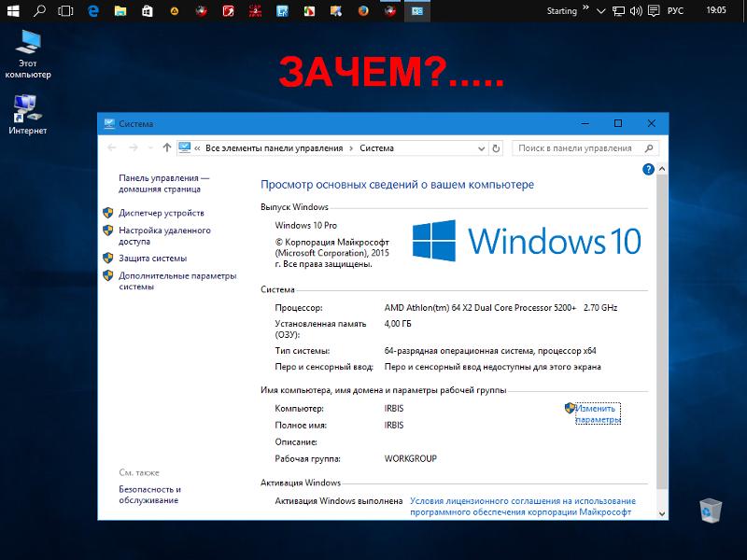Click the scrollbar down arrow

click(x=661, y=513)
